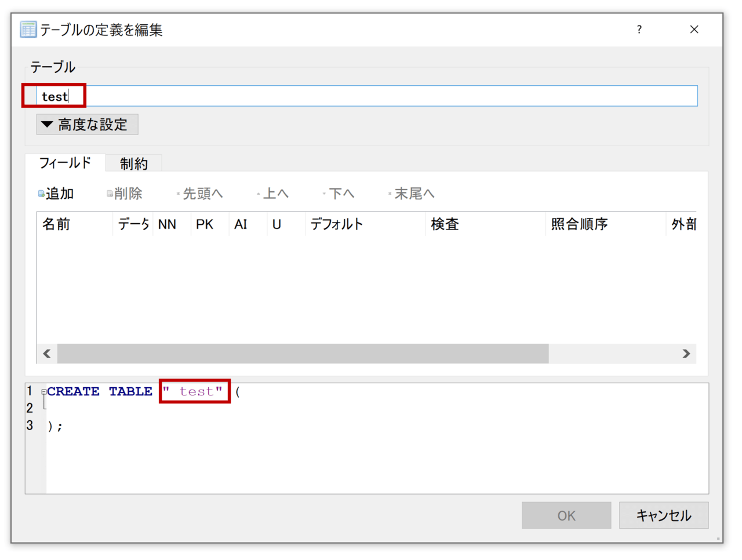
Task: Click the AI column header
Action: tap(248, 224)
